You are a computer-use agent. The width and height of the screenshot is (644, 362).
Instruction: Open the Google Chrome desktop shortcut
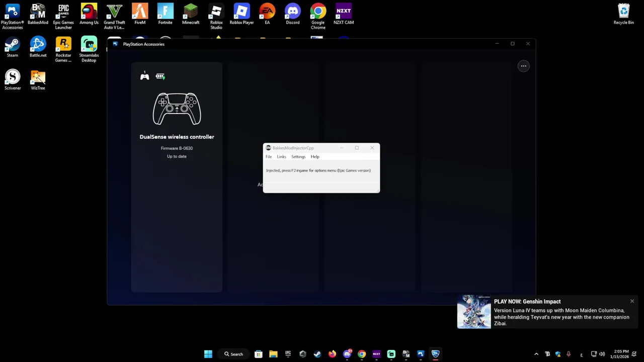tap(318, 16)
